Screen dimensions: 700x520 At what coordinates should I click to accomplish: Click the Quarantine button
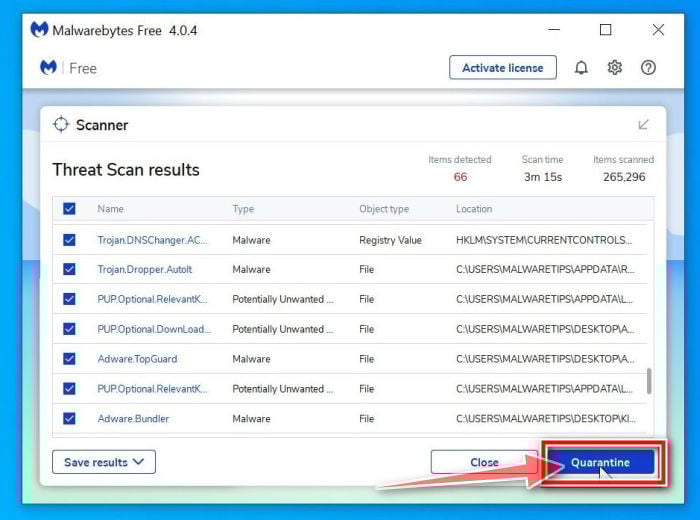click(x=600, y=462)
